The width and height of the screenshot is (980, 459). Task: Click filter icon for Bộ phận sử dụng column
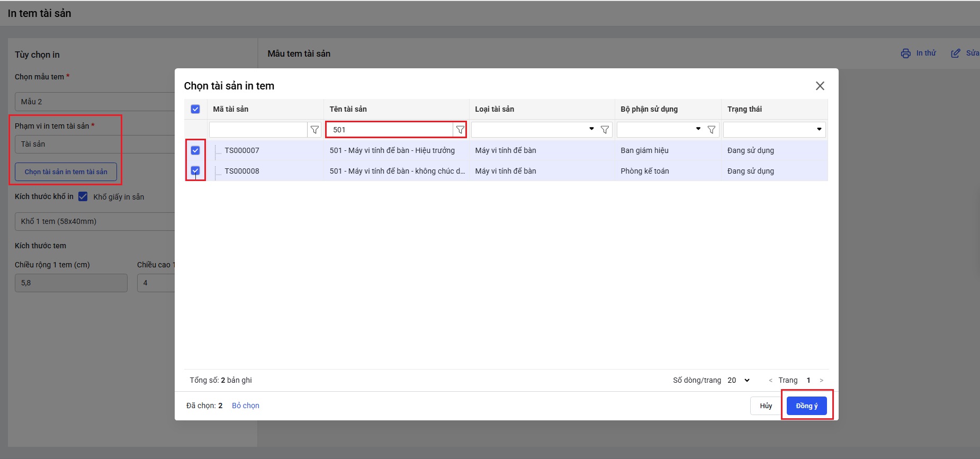(712, 130)
